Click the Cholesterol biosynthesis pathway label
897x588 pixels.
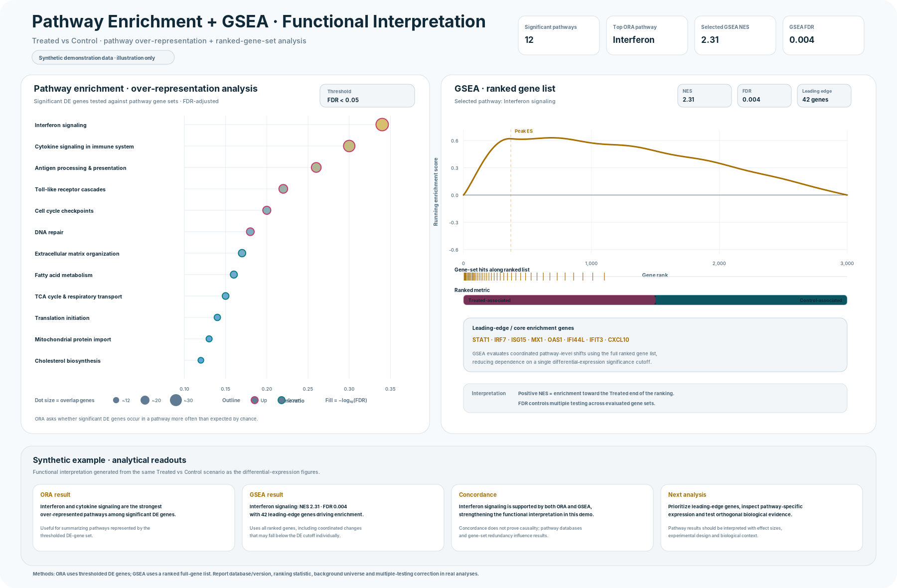pyautogui.click(x=68, y=361)
